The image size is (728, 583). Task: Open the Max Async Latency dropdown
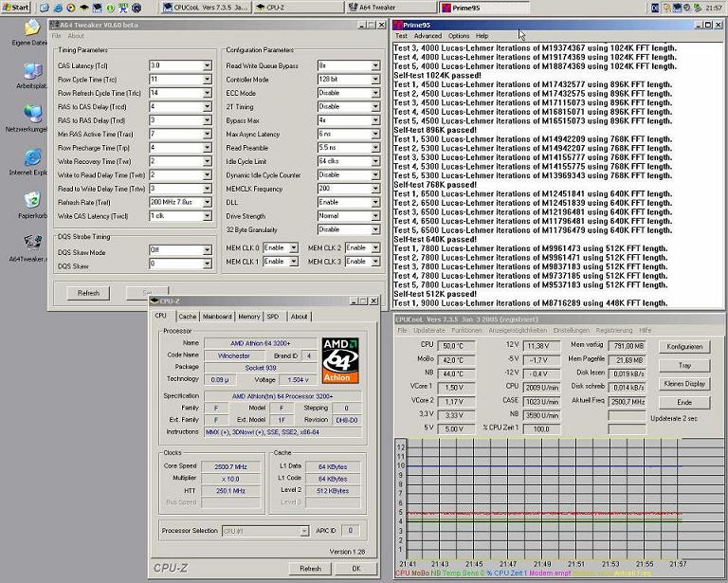(x=375, y=135)
